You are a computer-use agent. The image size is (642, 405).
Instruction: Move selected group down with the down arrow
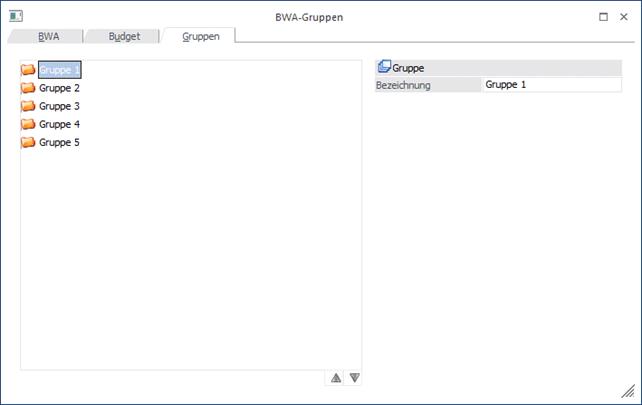(x=354, y=378)
